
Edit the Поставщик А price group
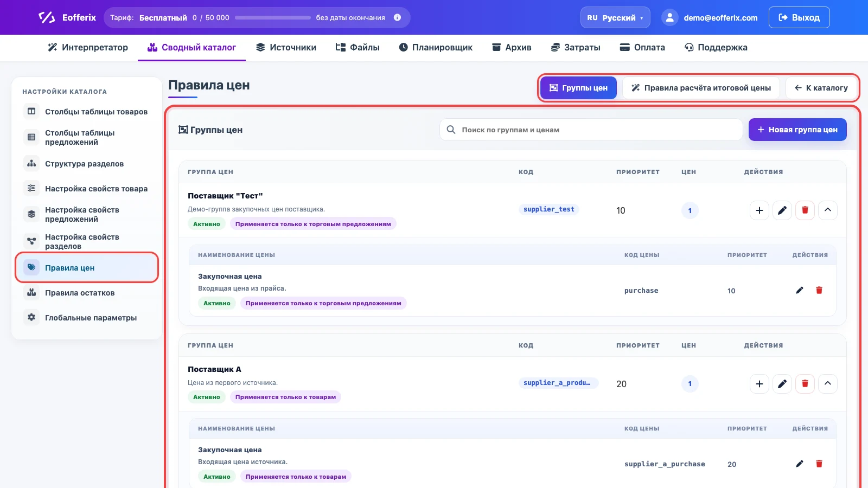[x=782, y=384]
